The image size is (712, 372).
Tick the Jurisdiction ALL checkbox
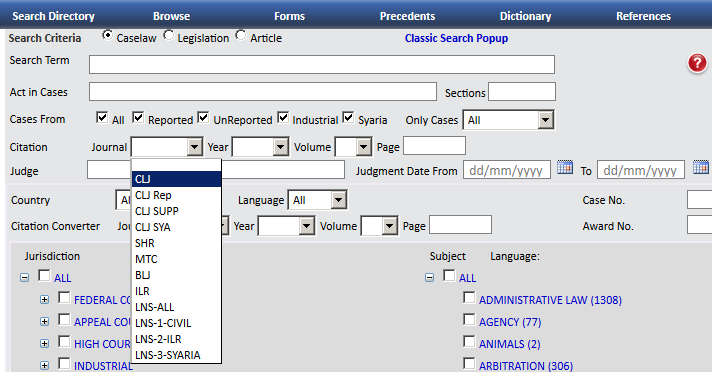(44, 276)
